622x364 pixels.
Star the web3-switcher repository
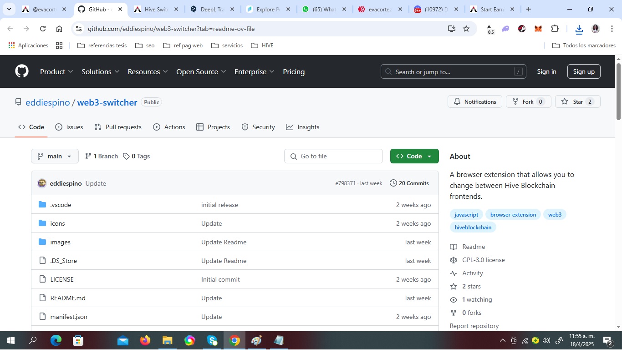[577, 101]
